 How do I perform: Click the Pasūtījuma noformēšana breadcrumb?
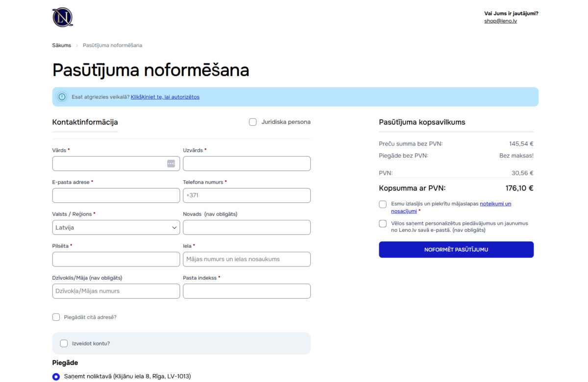[112, 45]
